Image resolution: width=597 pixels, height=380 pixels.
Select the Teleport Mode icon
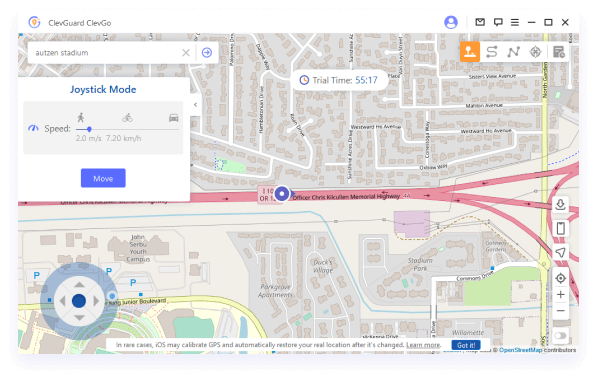pyautogui.click(x=469, y=51)
